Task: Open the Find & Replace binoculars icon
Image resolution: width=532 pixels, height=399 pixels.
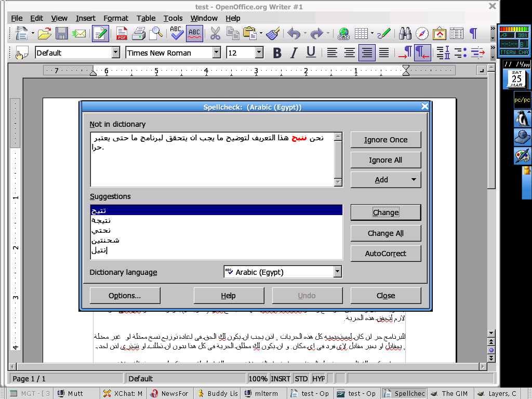Action: 405,34
